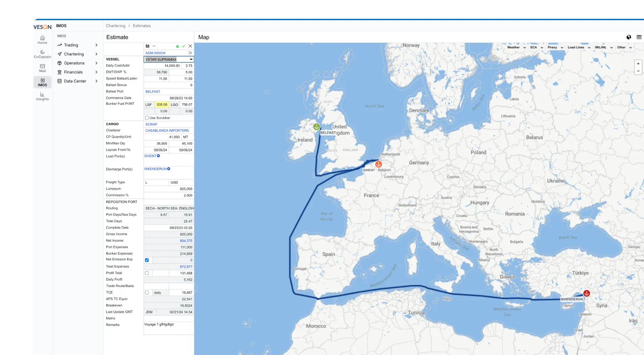Screen dimensions: 644x355
Task: Click the Lumpsum 825,000 field
Action: [169, 189]
